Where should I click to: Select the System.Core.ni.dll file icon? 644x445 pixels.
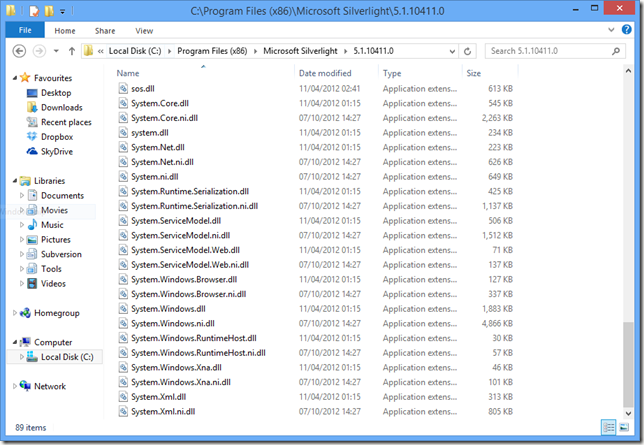pos(123,118)
